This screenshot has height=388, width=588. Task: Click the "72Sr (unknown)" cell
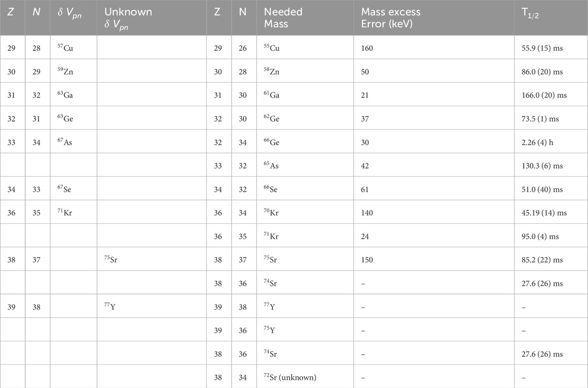(290, 378)
